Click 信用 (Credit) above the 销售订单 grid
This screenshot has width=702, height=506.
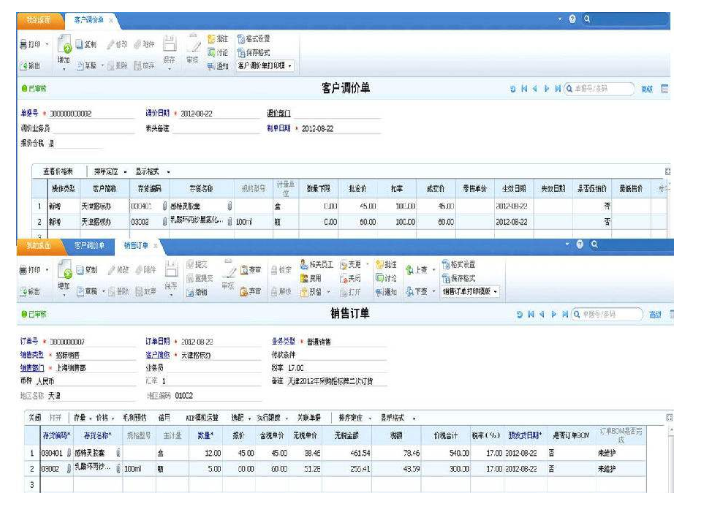164,418
